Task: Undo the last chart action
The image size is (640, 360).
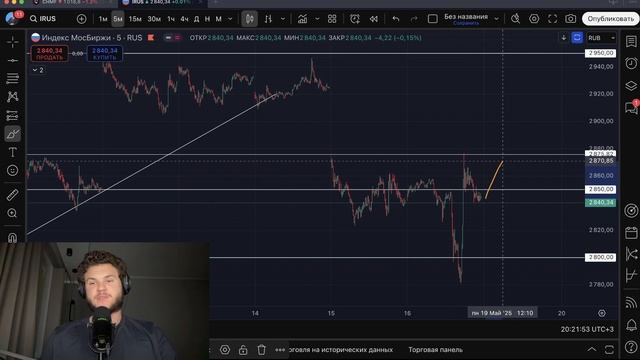Action: pyautogui.click(x=396, y=19)
